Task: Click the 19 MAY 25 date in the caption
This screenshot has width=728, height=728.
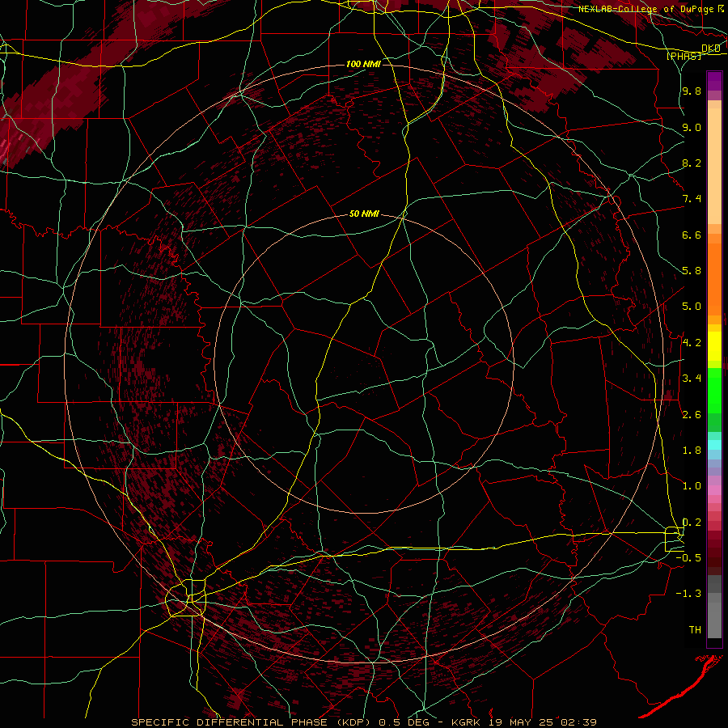Action: coord(519,722)
